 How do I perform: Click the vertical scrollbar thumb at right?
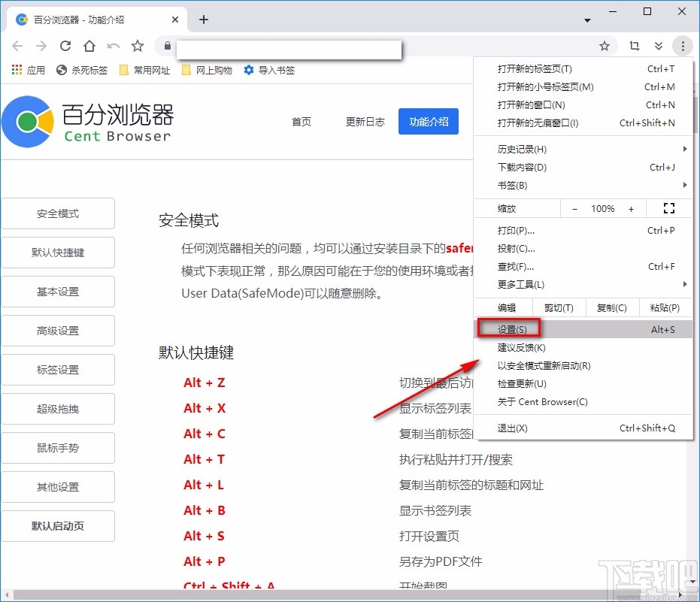(695, 113)
